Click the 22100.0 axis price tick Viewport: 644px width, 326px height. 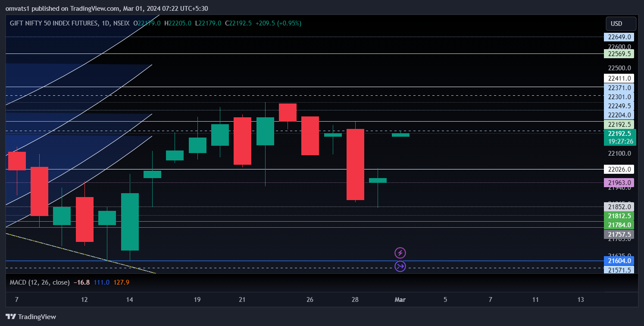(x=619, y=154)
